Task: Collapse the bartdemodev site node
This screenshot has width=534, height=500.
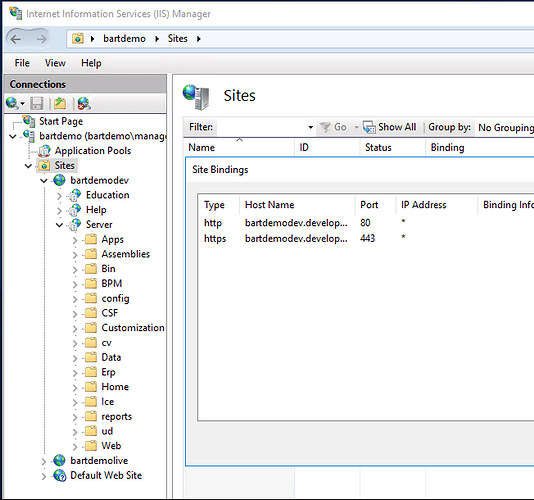Action: 44,181
